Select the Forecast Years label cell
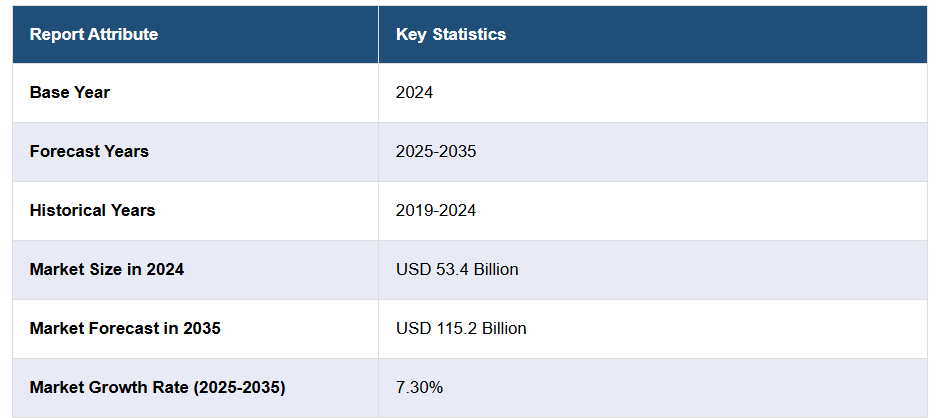This screenshot has width=947, height=418. [89, 151]
